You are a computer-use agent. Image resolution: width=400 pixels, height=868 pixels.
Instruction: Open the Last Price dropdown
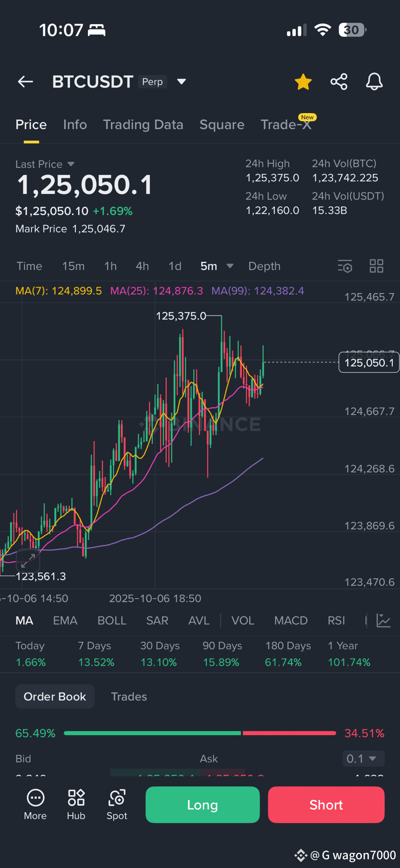(45, 164)
